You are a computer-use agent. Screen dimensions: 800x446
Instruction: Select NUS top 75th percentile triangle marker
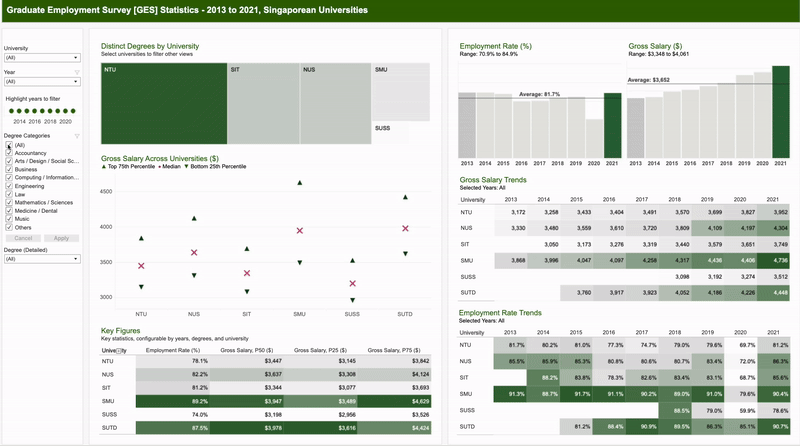pyautogui.click(x=194, y=218)
